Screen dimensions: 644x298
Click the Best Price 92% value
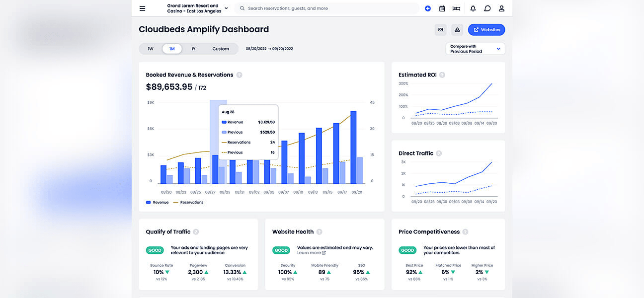411,272
